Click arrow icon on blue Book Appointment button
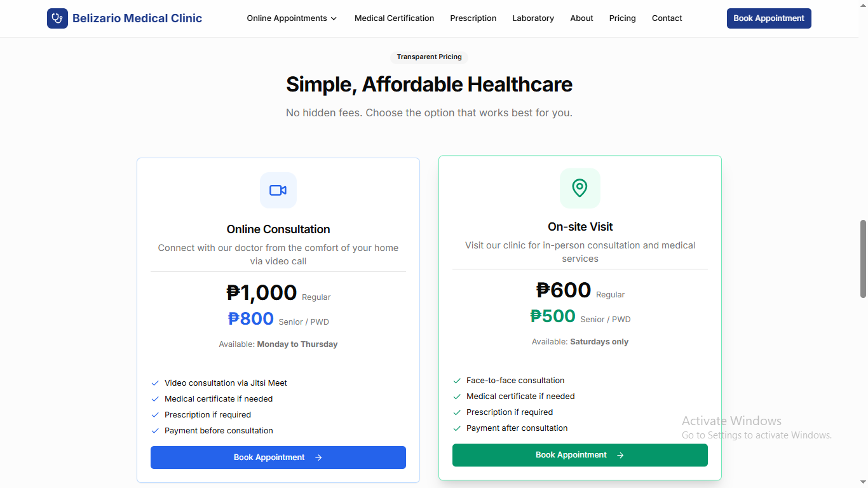 point(318,457)
